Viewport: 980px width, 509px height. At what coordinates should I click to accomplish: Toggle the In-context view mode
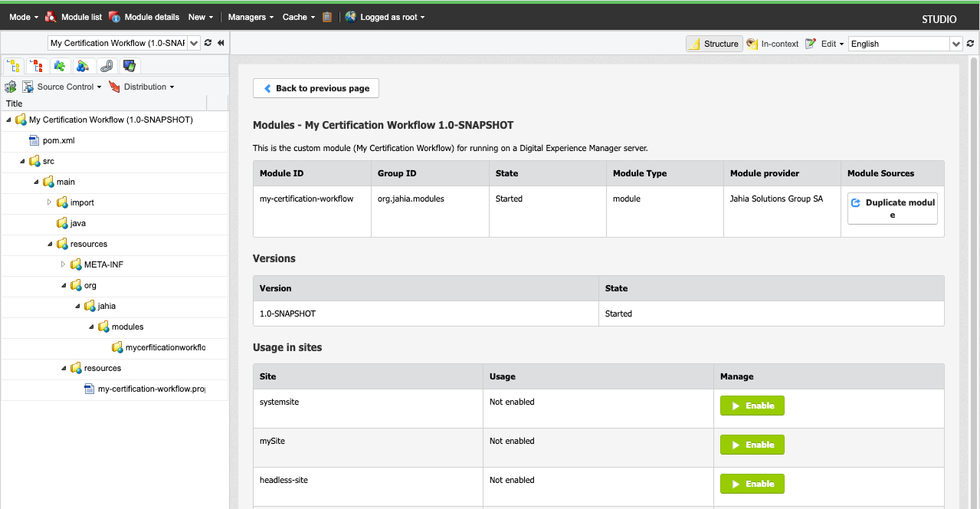click(x=772, y=44)
